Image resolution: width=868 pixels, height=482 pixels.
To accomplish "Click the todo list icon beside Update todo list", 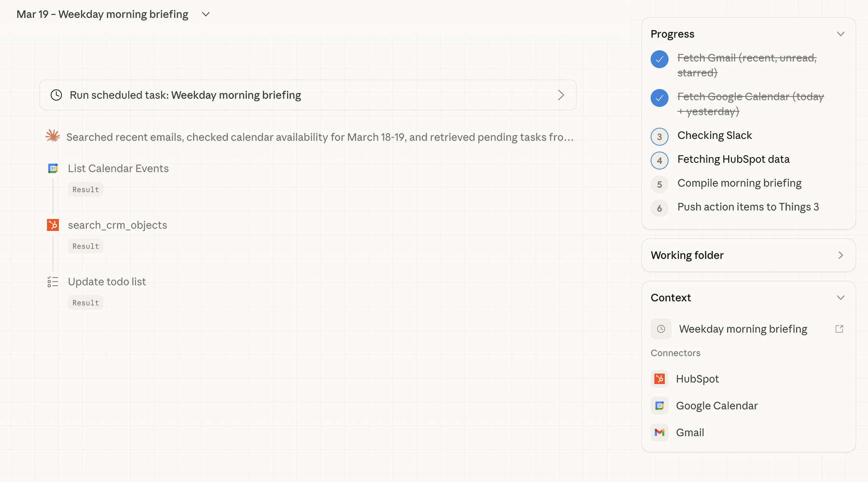I will coord(53,281).
